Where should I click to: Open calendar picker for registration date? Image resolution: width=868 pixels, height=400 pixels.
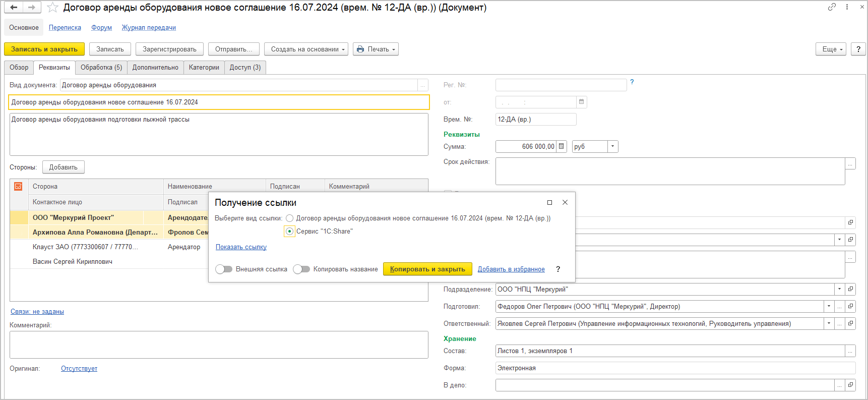coord(581,102)
